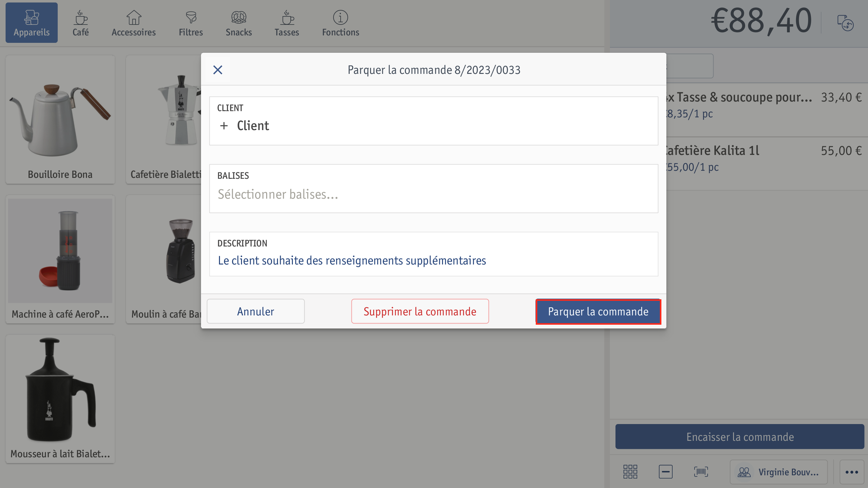The width and height of the screenshot is (868, 488).
Task: Click the minus box icon
Action: point(665,472)
